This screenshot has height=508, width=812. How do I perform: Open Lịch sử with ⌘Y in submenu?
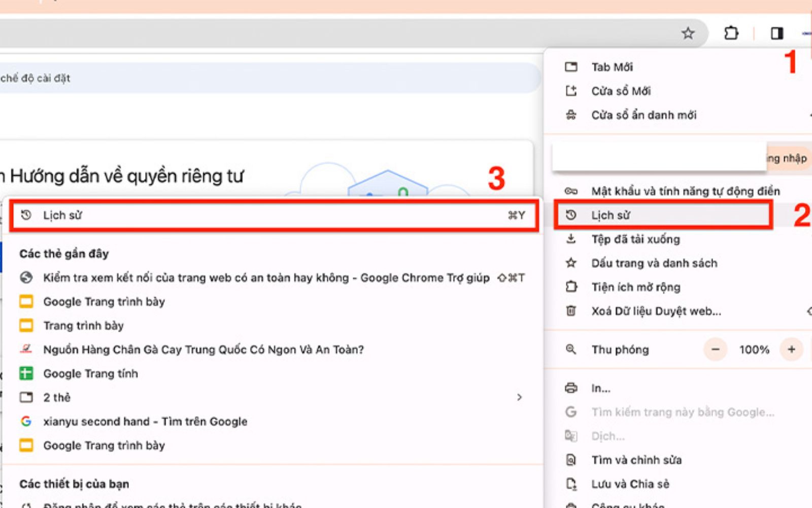pyautogui.click(x=274, y=215)
